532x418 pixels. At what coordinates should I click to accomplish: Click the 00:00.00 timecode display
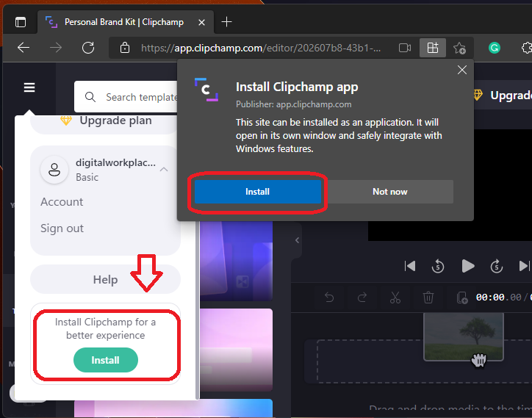[x=498, y=298]
